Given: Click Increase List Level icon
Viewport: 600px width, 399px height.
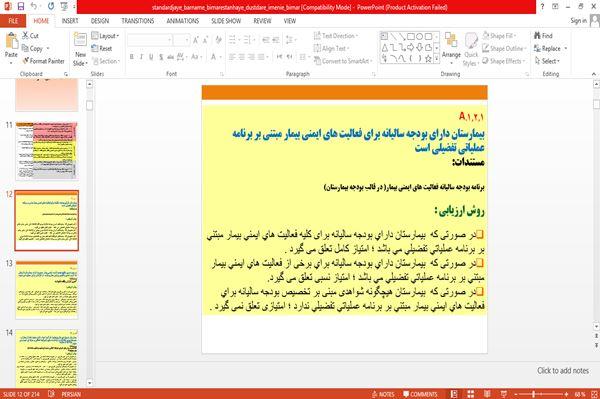Looking at the screenshot, I should tap(276, 40).
